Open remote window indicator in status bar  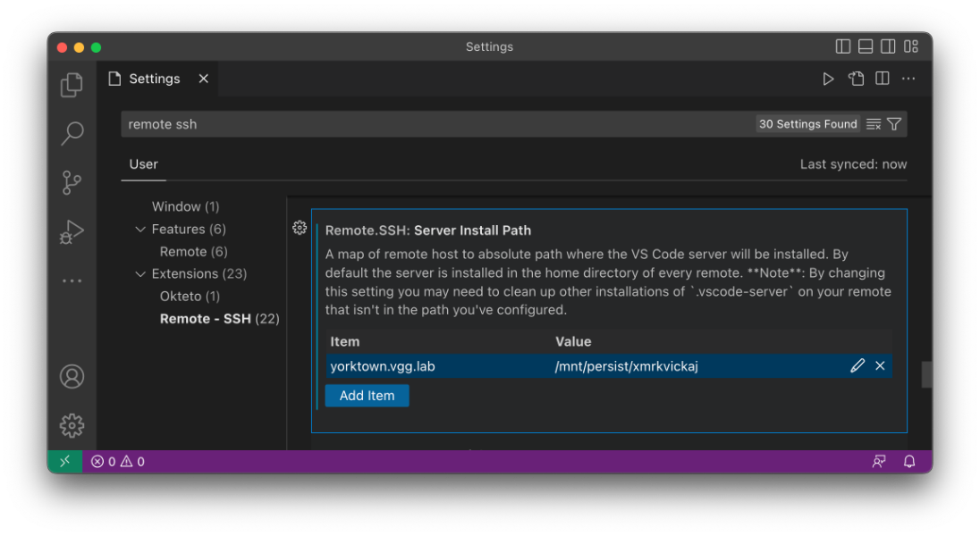65,462
